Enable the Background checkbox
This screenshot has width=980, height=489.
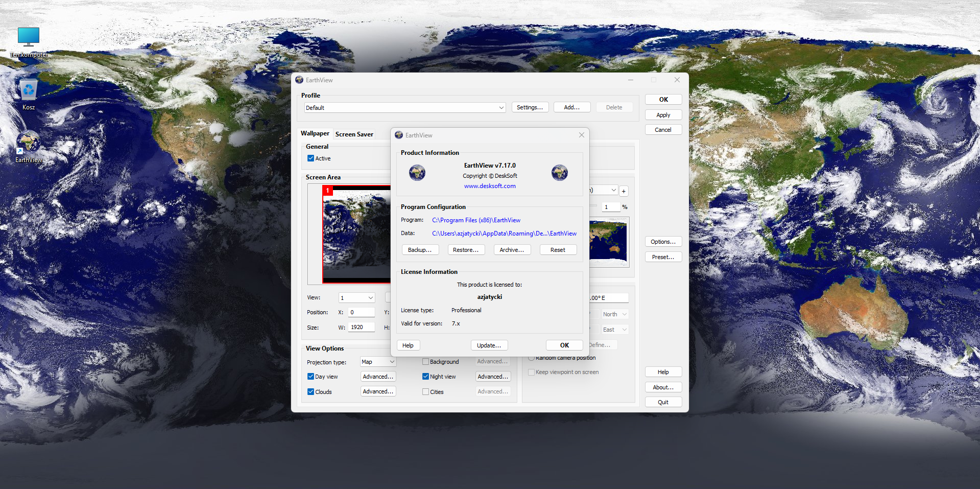coord(425,362)
